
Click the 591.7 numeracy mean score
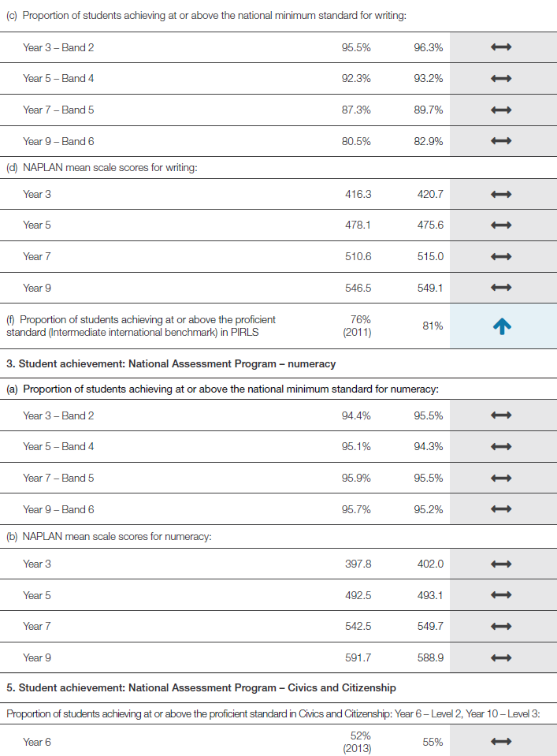click(358, 657)
